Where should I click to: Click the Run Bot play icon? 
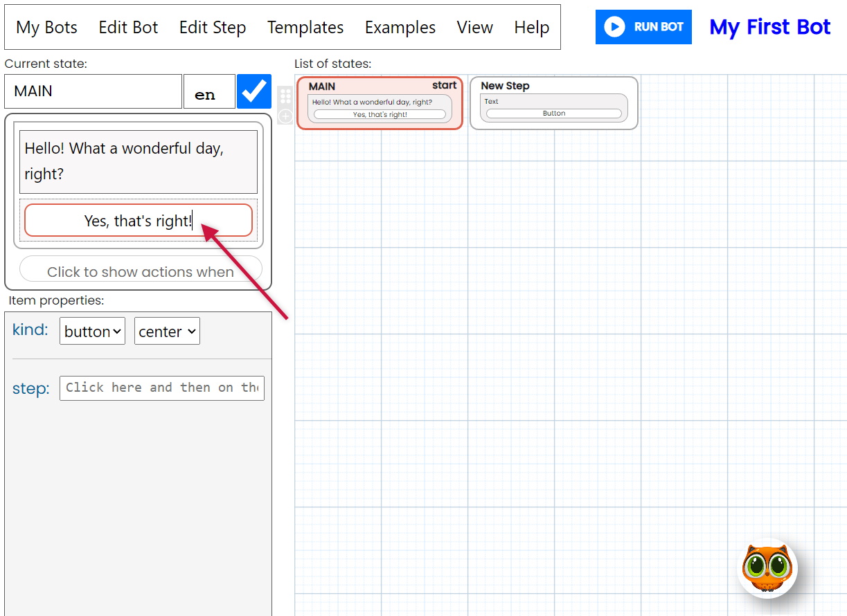click(x=614, y=27)
